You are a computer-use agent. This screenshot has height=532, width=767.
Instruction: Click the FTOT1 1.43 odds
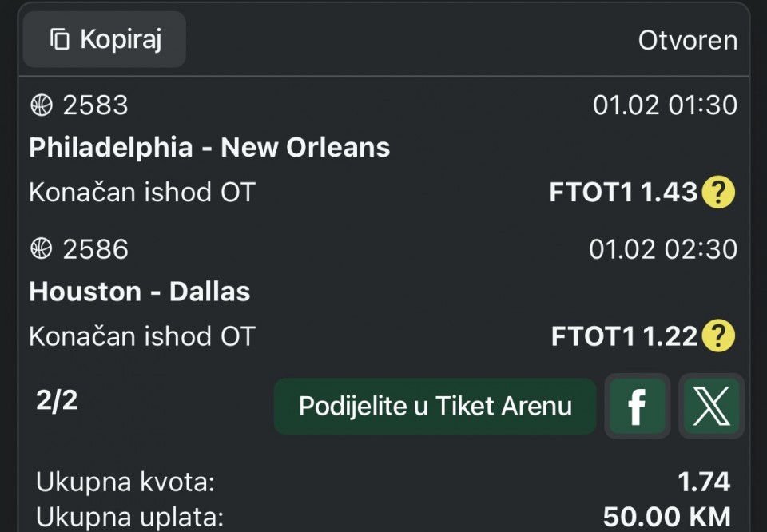click(623, 193)
